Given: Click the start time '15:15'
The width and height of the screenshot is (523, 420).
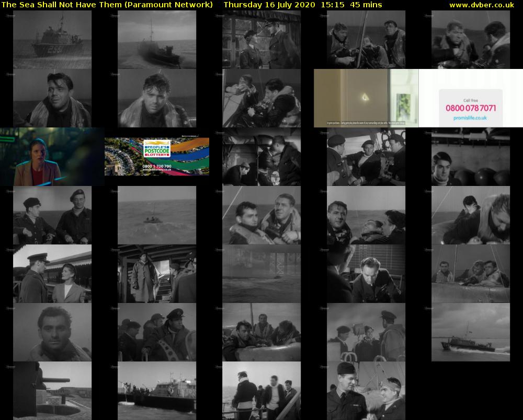Looking at the screenshot, I should click(333, 5).
